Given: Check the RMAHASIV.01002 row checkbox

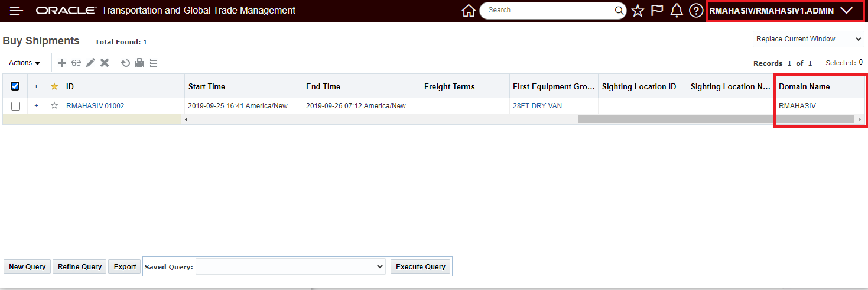Looking at the screenshot, I should click(x=15, y=106).
